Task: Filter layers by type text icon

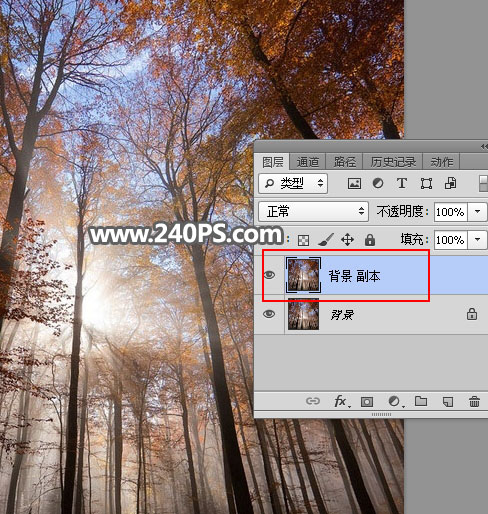Action: pos(402,183)
